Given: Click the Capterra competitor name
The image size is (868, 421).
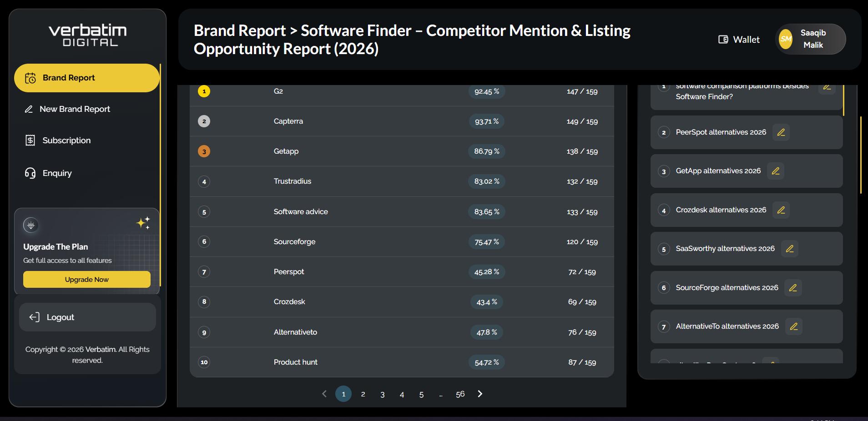Looking at the screenshot, I should 288,121.
